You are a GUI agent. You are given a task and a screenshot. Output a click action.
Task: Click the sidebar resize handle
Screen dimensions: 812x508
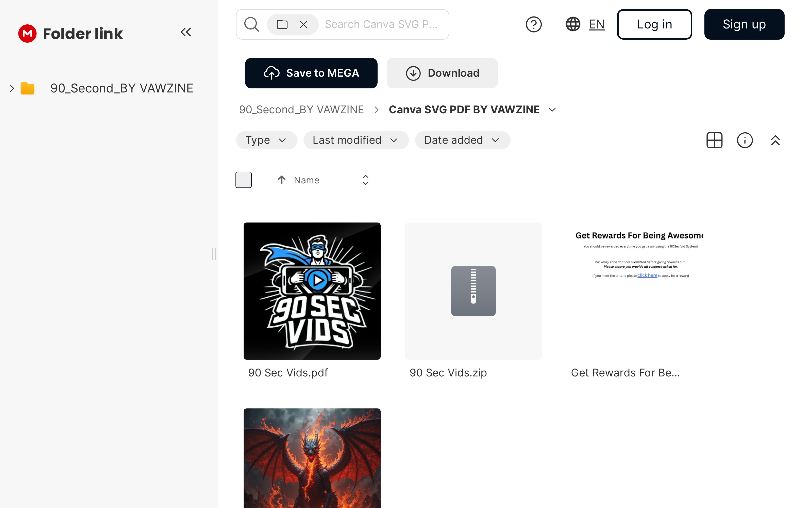coord(214,254)
